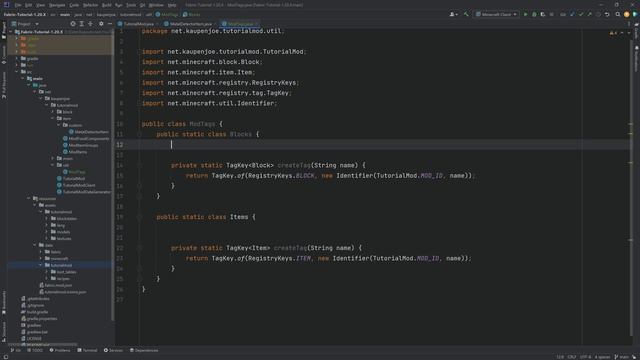Open the Problems tool window at bottom
The image size is (640, 360).
pyautogui.click(x=60, y=350)
